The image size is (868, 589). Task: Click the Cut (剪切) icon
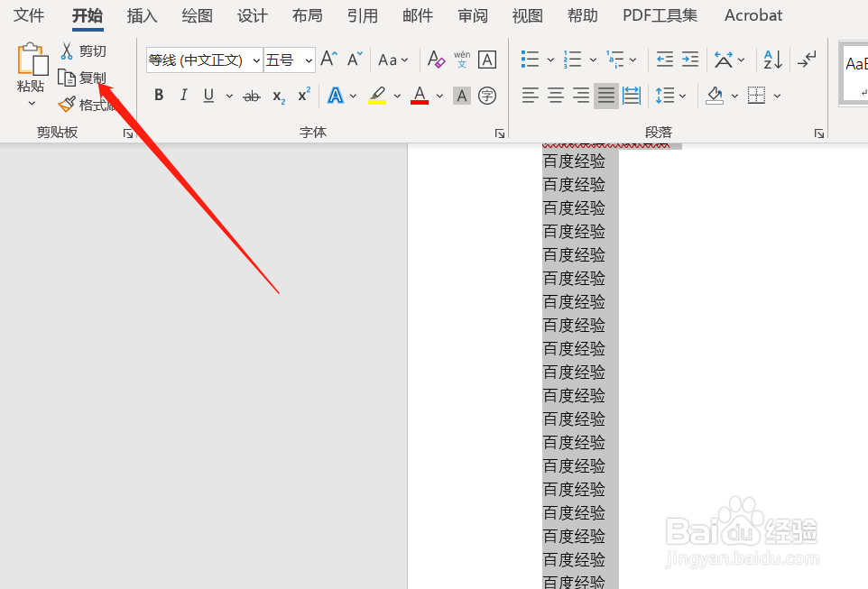[x=67, y=51]
